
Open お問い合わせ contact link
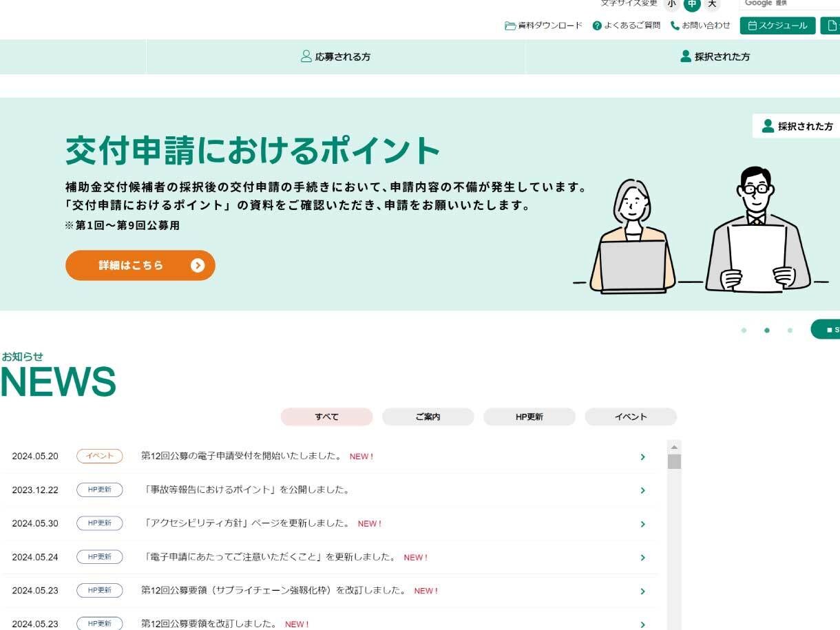pos(700,25)
